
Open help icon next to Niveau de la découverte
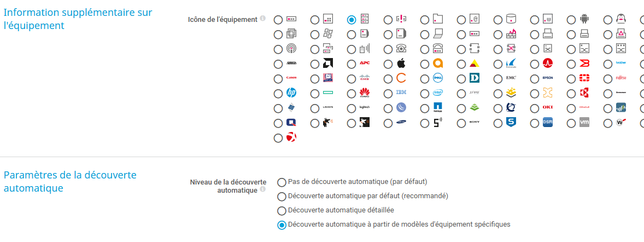pos(263,189)
